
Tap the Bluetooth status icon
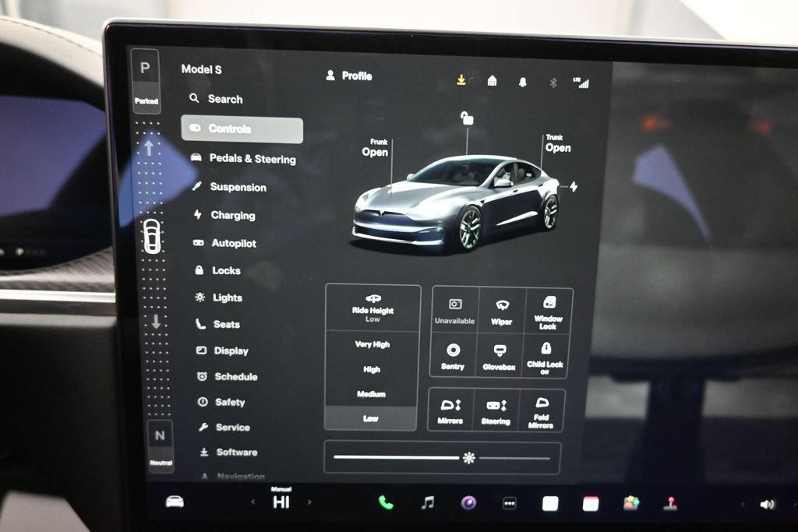(x=553, y=83)
